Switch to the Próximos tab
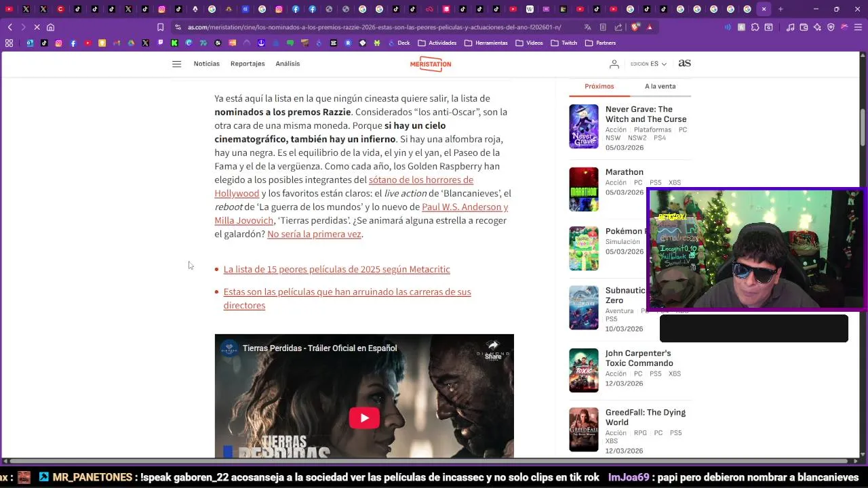Image resolution: width=868 pixels, height=488 pixels. click(599, 86)
